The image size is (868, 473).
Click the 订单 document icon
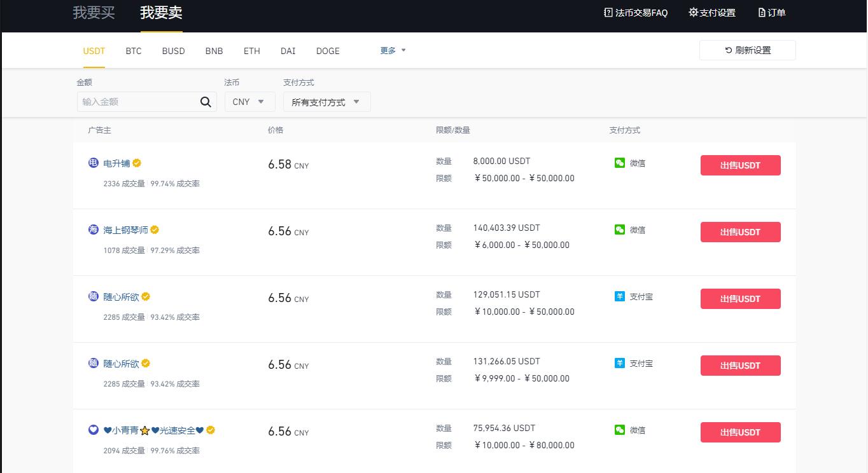[762, 13]
